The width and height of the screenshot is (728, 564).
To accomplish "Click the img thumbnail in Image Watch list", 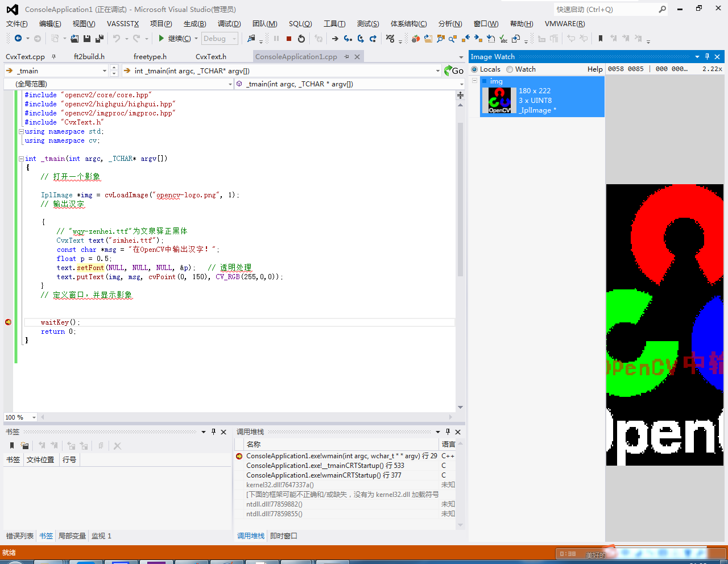I will (x=499, y=101).
